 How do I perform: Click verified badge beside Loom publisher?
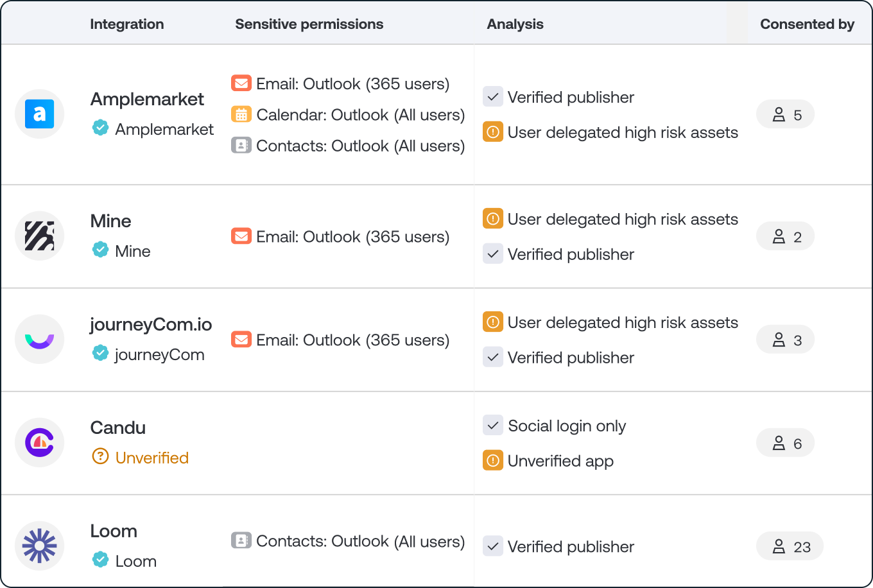point(100,560)
